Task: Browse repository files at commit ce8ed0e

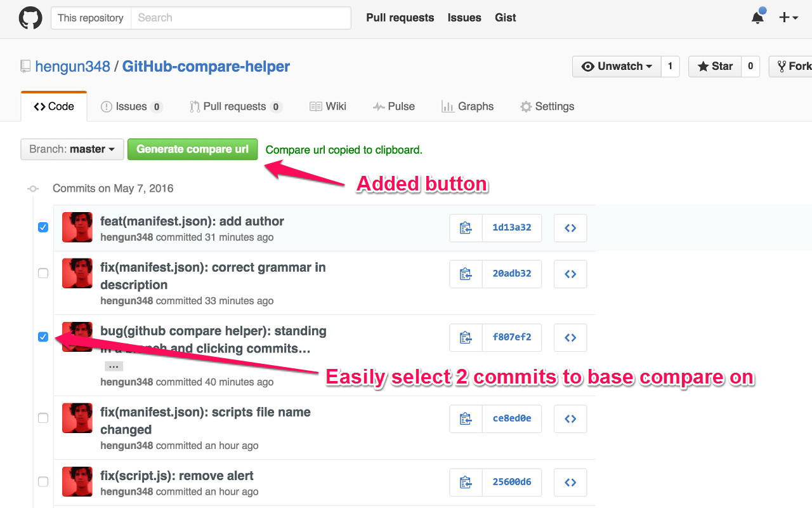Action: (x=570, y=418)
